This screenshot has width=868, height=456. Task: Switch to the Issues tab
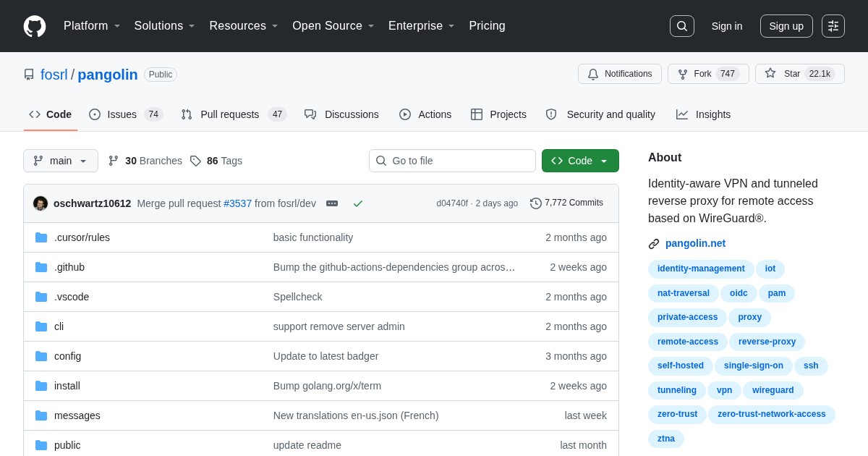click(x=126, y=114)
